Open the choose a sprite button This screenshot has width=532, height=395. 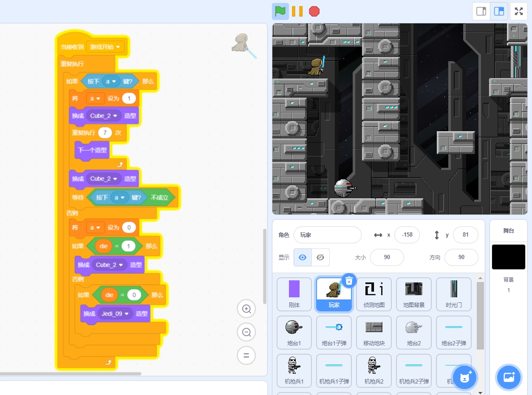[465, 377]
